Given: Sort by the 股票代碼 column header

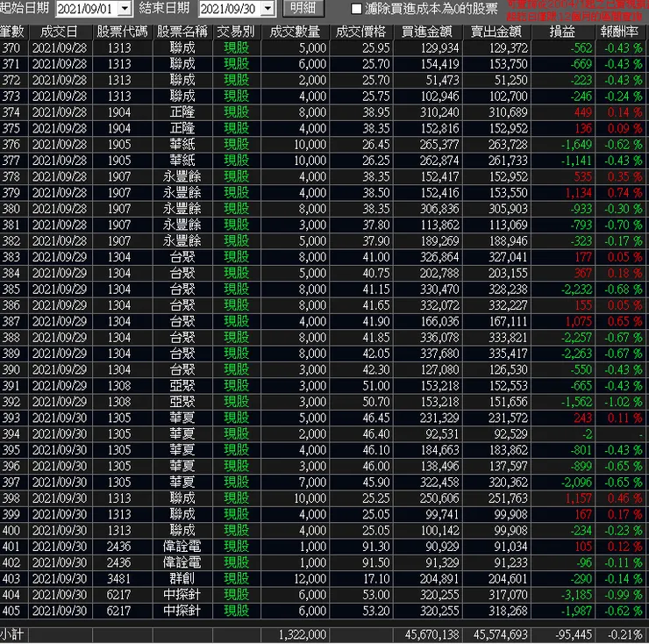Looking at the screenshot, I should pos(122,32).
